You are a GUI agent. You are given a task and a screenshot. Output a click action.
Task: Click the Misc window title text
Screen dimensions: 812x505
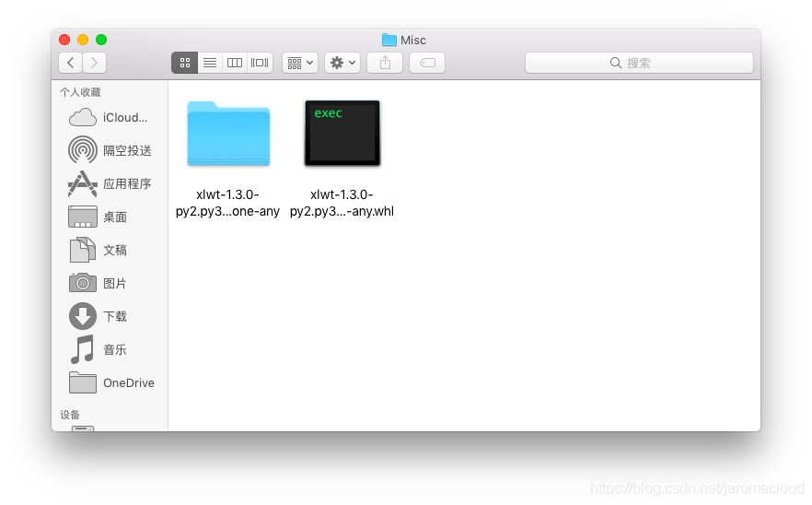pos(413,40)
